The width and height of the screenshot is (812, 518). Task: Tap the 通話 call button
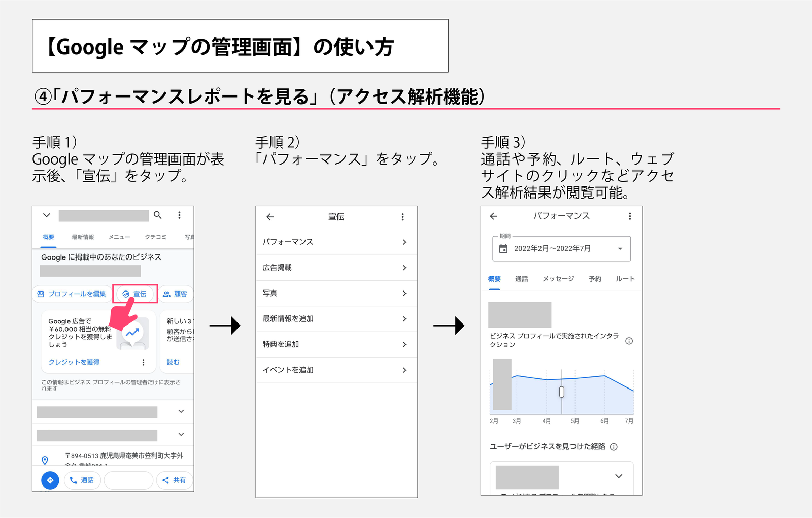82,480
